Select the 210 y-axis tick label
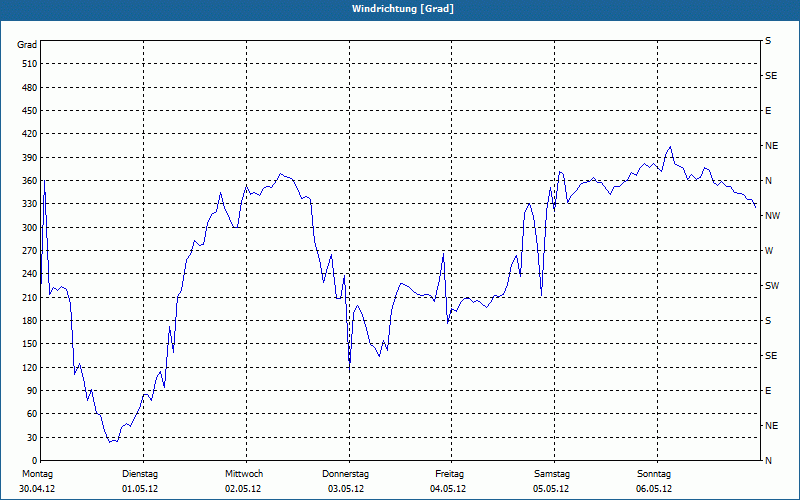Viewport: 800px width, 500px height. click(x=30, y=297)
